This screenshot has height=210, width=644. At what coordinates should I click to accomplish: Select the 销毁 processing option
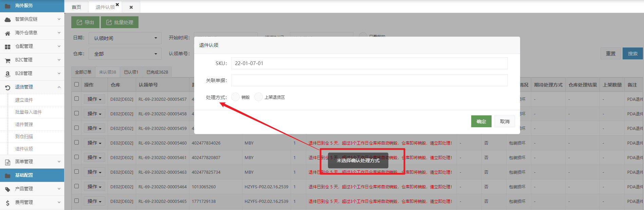(235, 97)
